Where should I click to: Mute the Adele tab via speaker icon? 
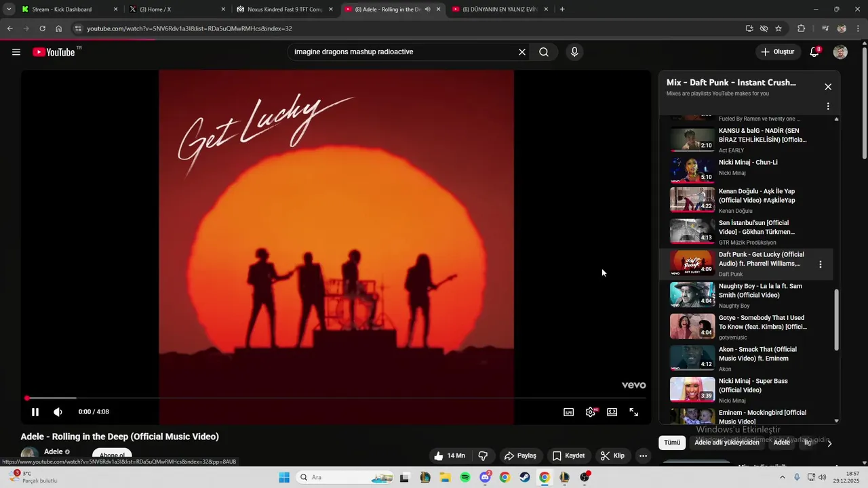pyautogui.click(x=427, y=9)
